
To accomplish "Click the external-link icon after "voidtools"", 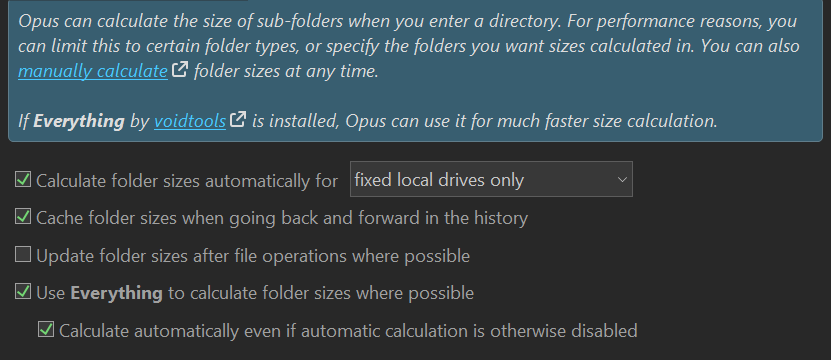I will click(x=238, y=120).
